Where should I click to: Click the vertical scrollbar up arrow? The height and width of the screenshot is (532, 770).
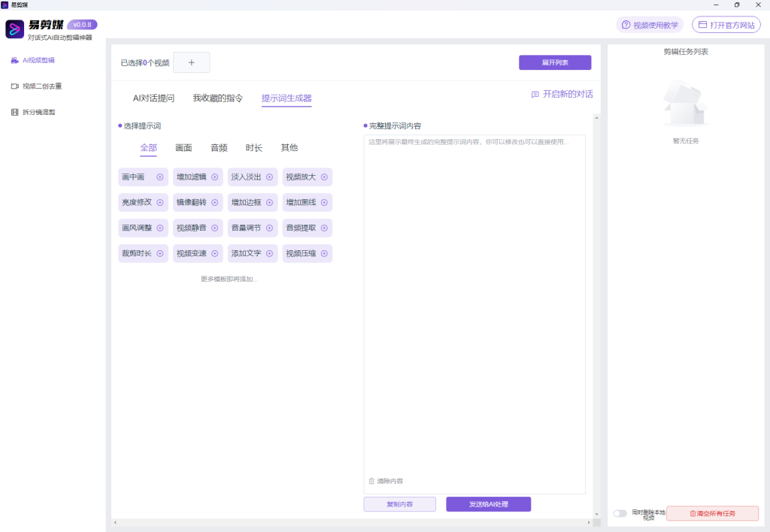[596, 118]
